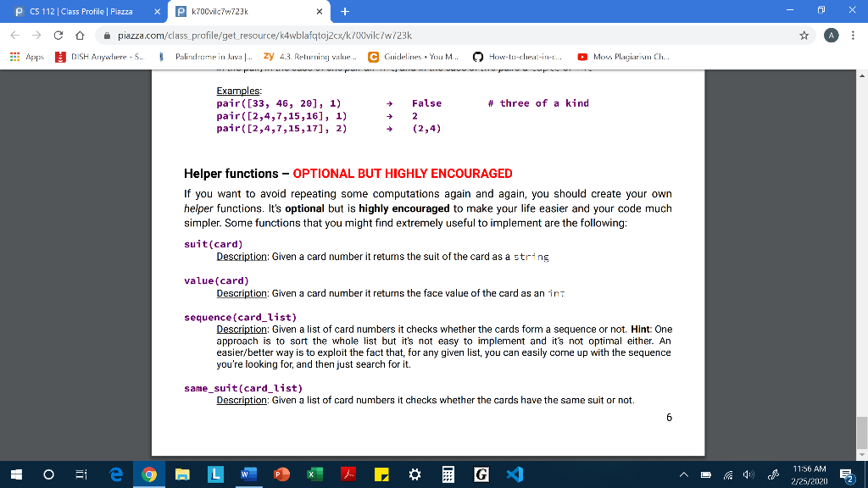Viewport: 868px width, 488px height.
Task: Open Excel from taskbar
Action: [315, 474]
